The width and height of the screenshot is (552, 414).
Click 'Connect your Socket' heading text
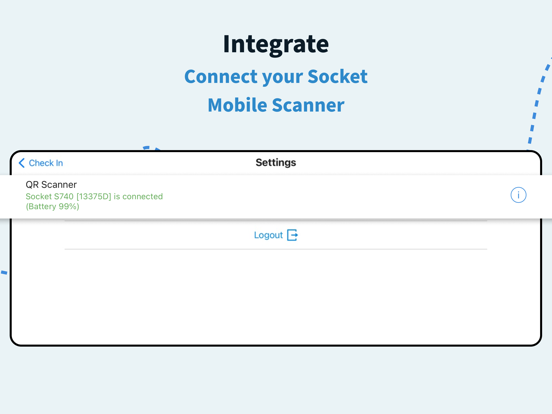[x=276, y=76]
